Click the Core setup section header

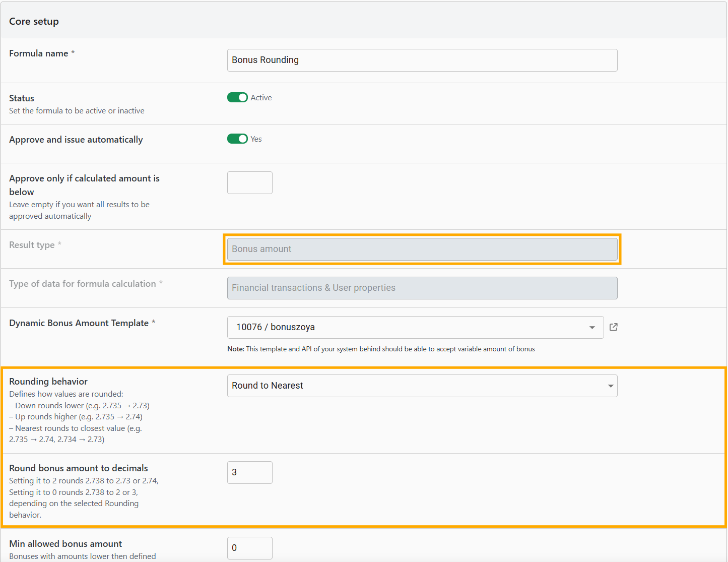coord(34,21)
